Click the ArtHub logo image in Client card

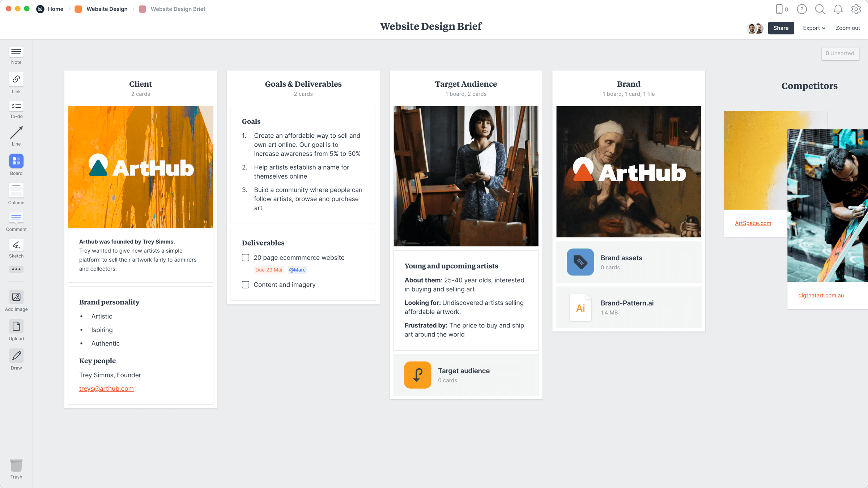pos(141,167)
